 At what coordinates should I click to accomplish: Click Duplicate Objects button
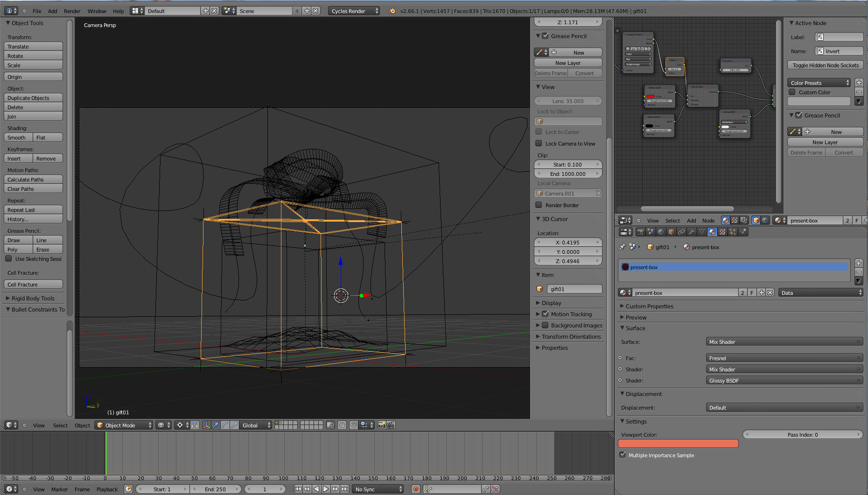pos(33,98)
